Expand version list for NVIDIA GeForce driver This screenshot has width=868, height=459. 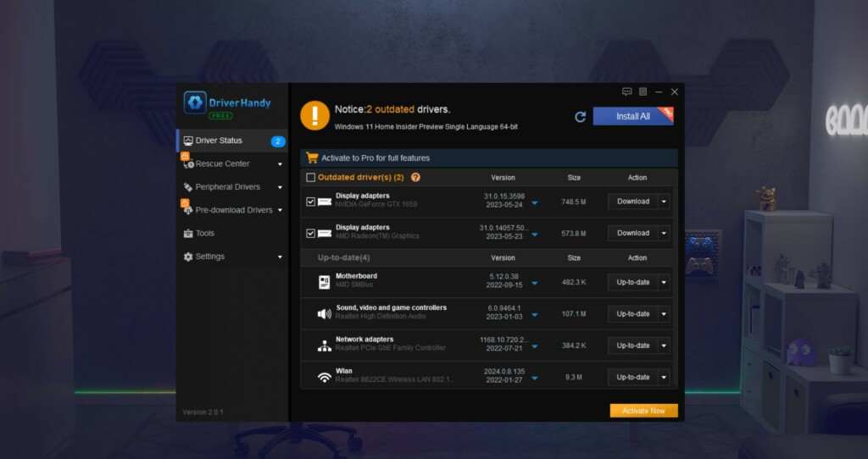click(x=535, y=203)
